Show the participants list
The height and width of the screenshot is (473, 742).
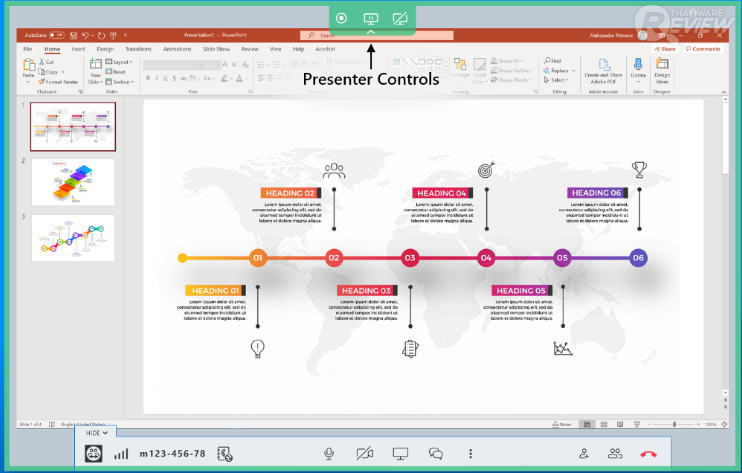coord(615,454)
